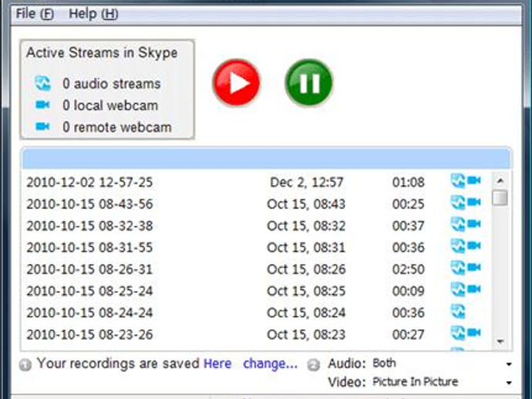The height and width of the screenshot is (399, 532).
Task: Select recording 2010-10-15 08-32-38
Action: (258, 226)
